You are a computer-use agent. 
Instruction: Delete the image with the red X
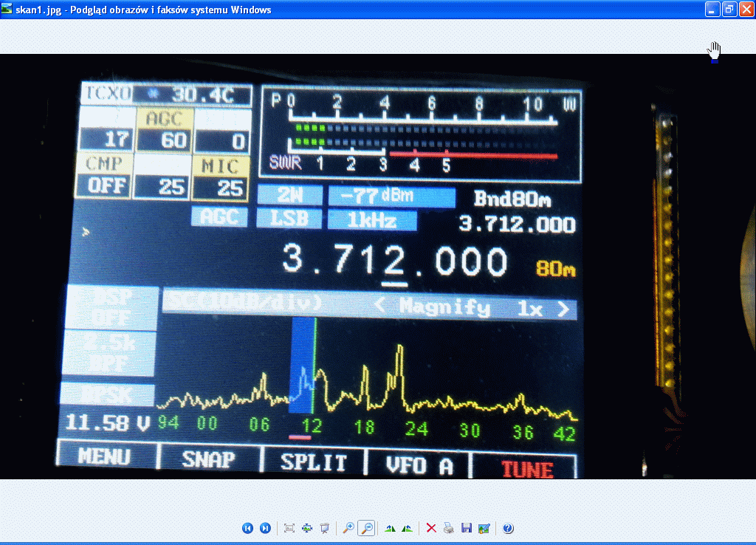pos(432,528)
